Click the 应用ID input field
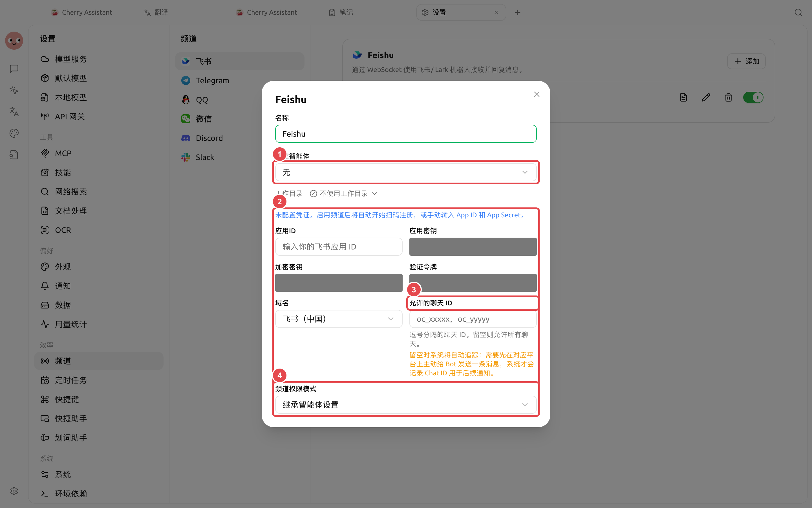This screenshot has height=508, width=812. (339, 247)
